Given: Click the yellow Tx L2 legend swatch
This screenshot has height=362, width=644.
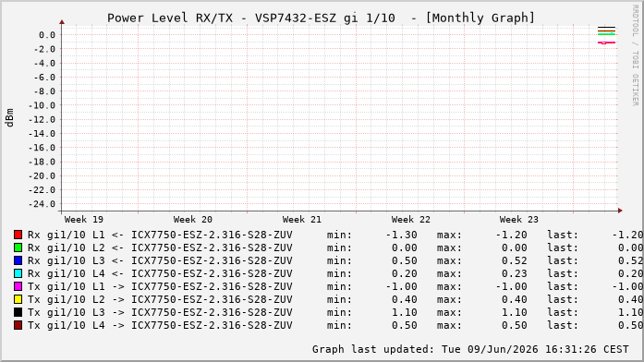Looking at the screenshot, I should tap(18, 299).
